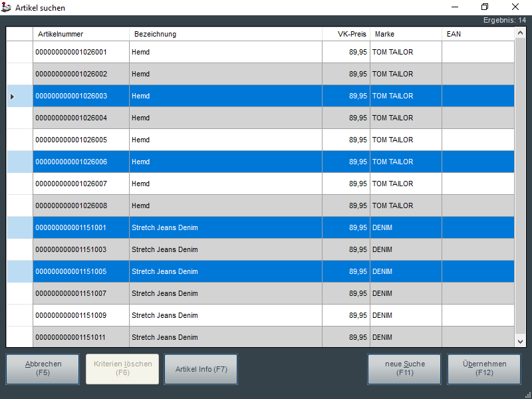This screenshot has height=399, width=532.
Task: Click the VK-Preis column header
Action: [346, 34]
